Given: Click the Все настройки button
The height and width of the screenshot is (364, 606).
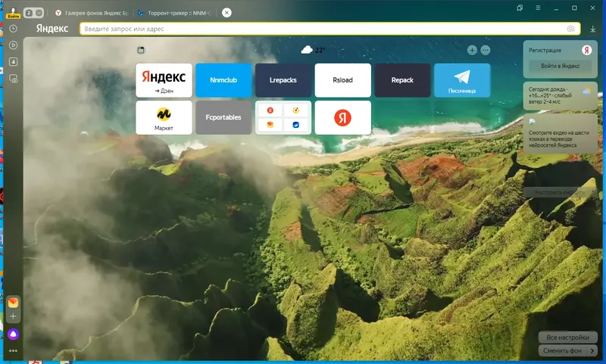Looking at the screenshot, I should point(567,337).
